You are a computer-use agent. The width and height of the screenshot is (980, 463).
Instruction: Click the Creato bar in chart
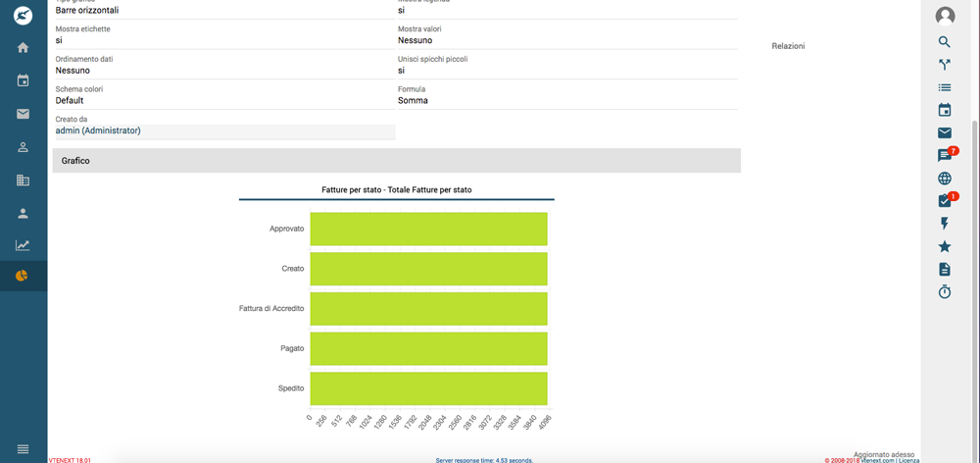(429, 269)
